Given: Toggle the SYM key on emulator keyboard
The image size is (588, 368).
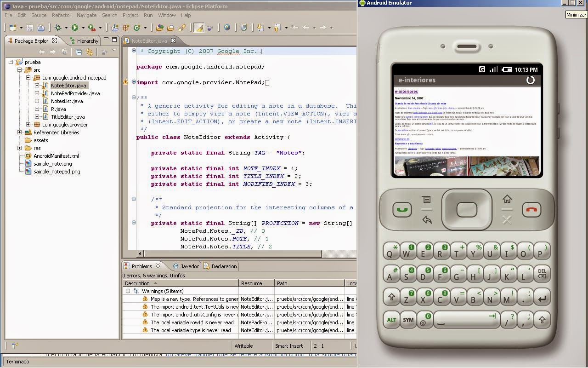Looking at the screenshot, I should pyautogui.click(x=408, y=320).
